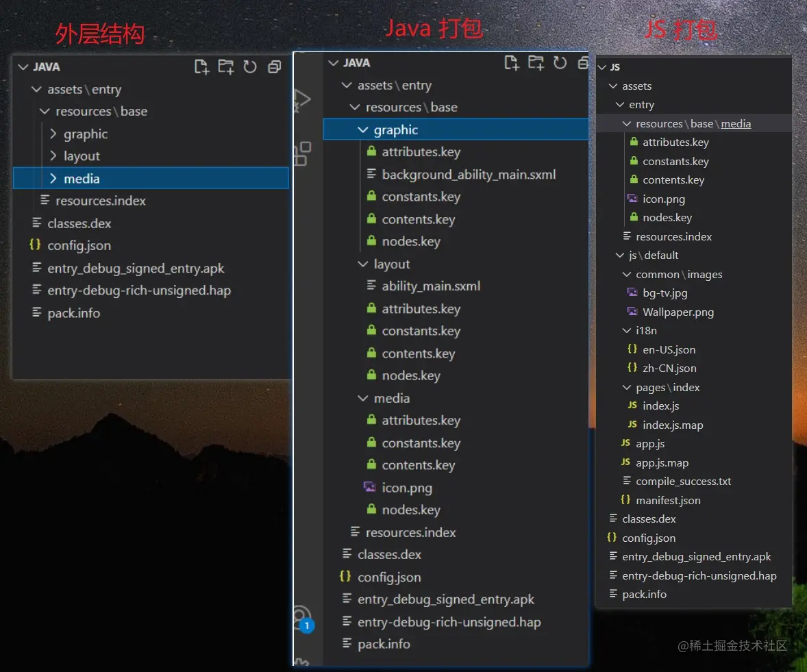Open app.js in JS panel

click(650, 443)
